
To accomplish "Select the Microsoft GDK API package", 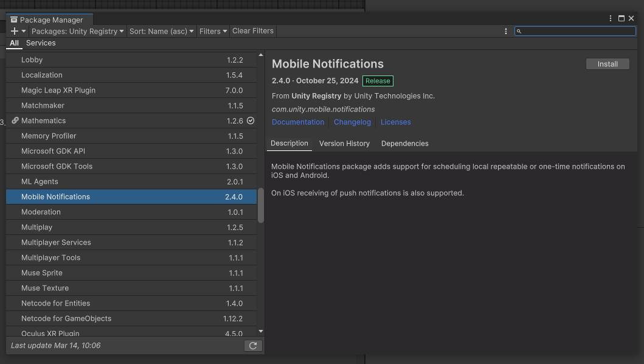I will click(x=131, y=152).
